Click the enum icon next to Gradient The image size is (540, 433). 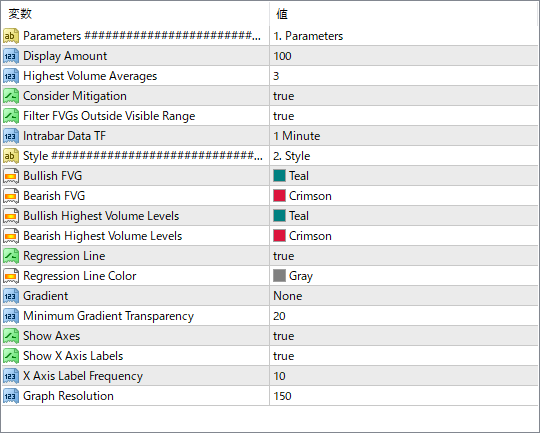tap(11, 296)
